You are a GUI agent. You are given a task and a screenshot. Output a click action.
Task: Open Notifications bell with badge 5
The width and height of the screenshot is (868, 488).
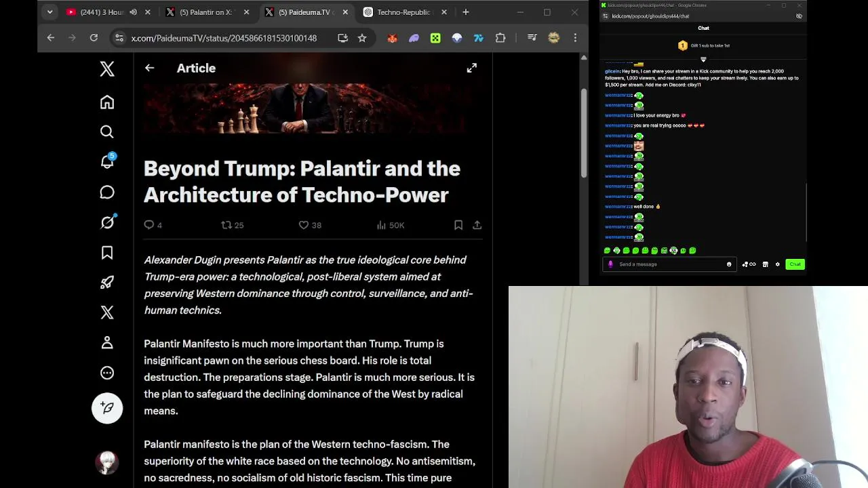click(107, 161)
